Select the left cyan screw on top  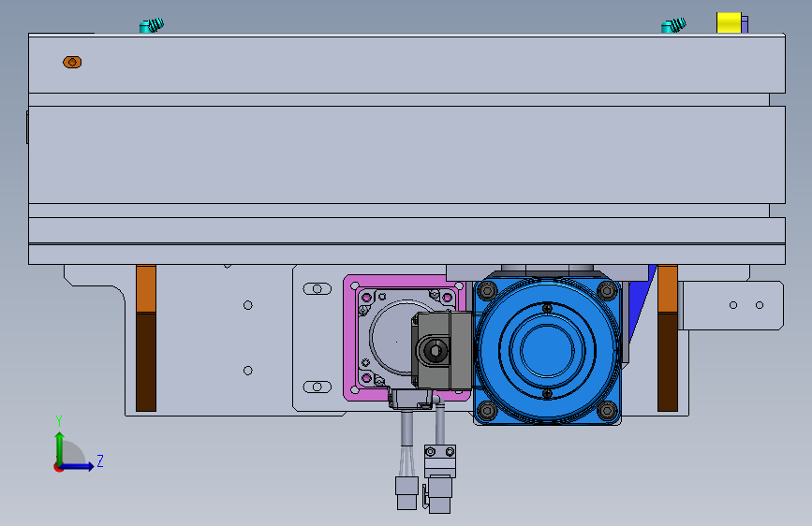point(152,25)
